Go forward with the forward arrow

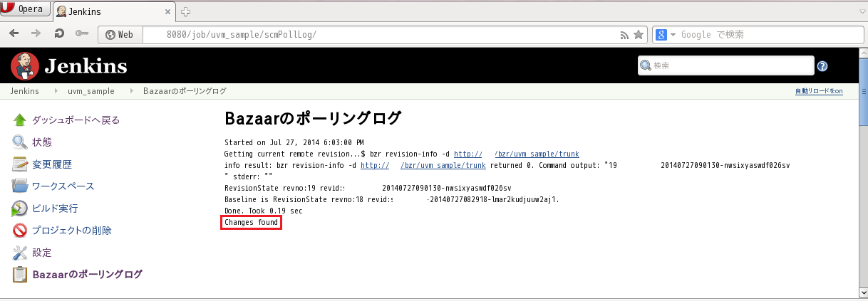pos(36,33)
